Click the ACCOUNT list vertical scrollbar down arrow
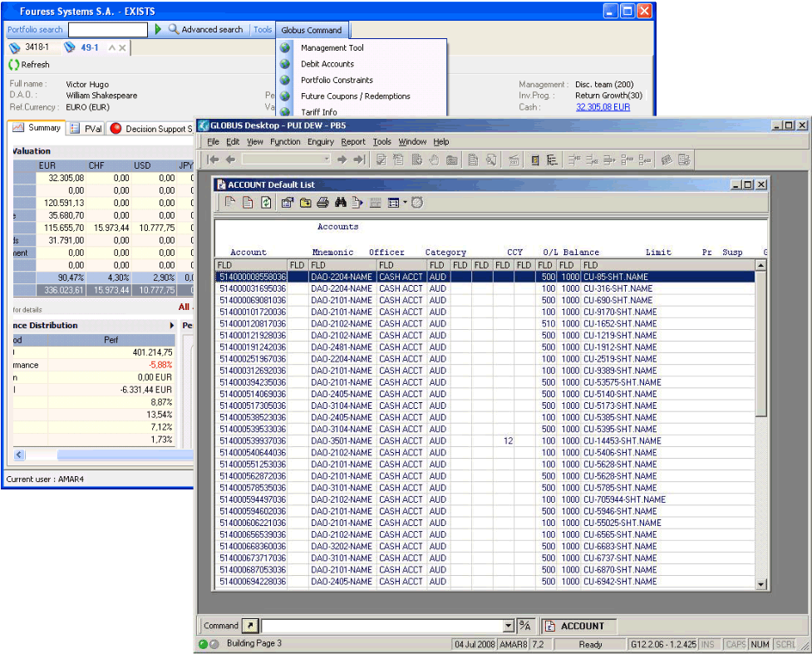 (760, 584)
